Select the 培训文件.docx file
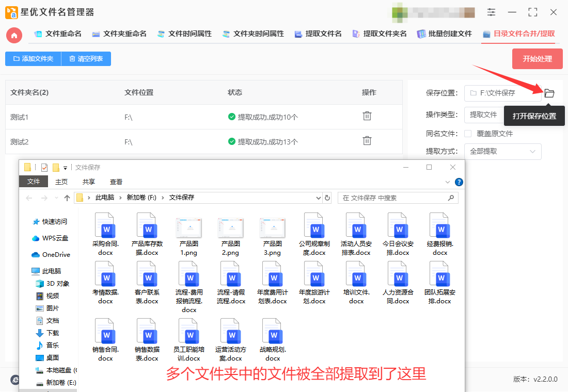This screenshot has height=392, width=568. (x=356, y=283)
